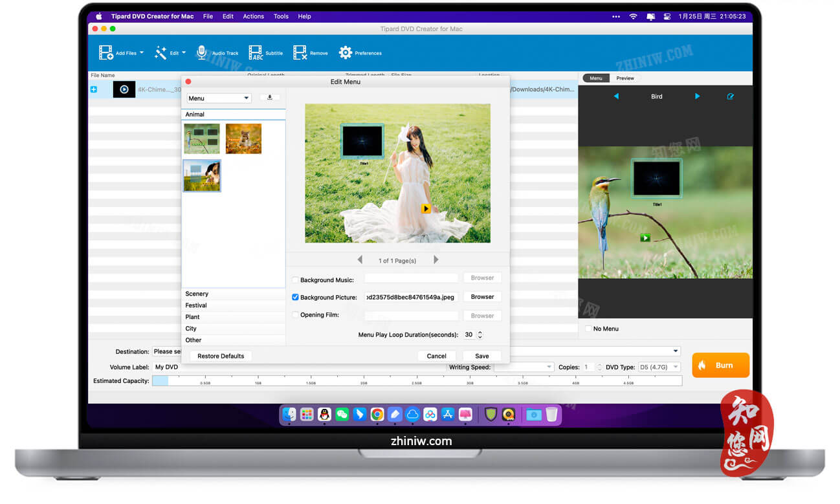Screen dimensions: 840x504
Task: Click the video play thumbnail in file list
Action: 124,89
